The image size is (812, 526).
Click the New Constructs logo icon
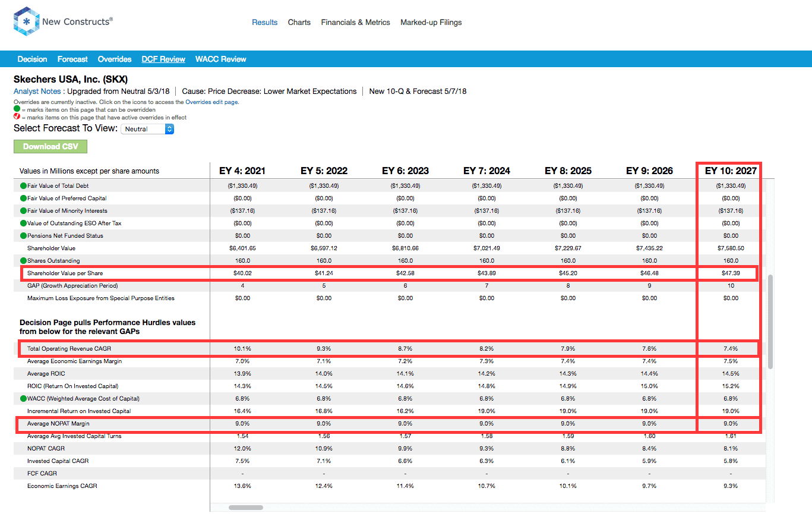tap(26, 22)
